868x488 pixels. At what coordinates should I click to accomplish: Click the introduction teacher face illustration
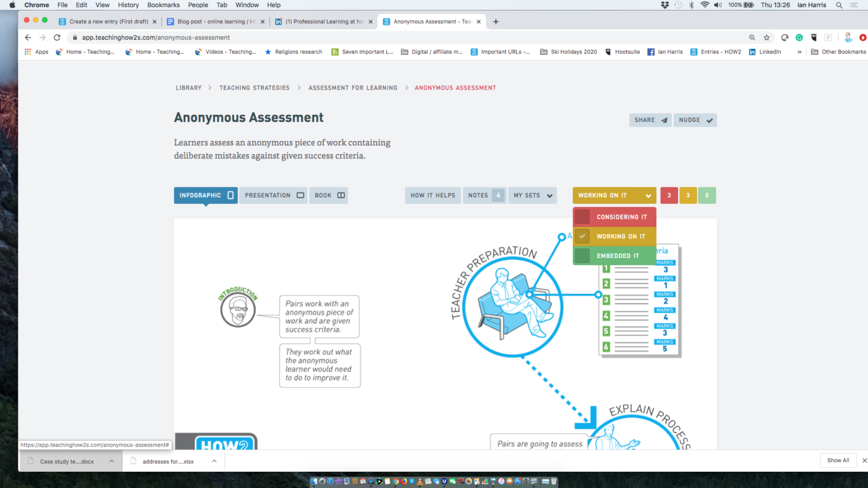coord(238,309)
